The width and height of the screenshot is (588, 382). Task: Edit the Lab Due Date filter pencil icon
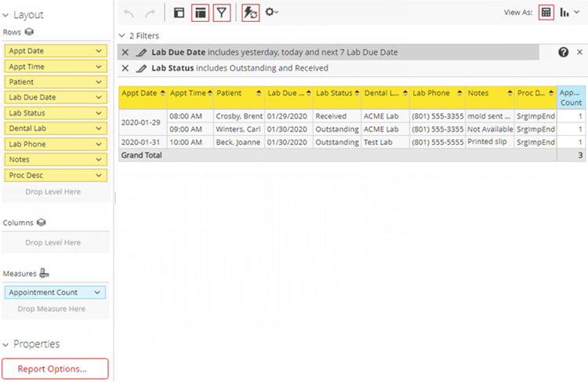(x=141, y=53)
